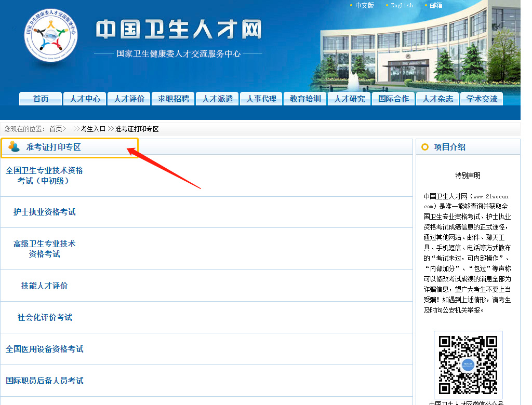Screen dimensions: 532x405
Task: Open the 高级卫生专业技术资格考试 link
Action: tap(45, 249)
